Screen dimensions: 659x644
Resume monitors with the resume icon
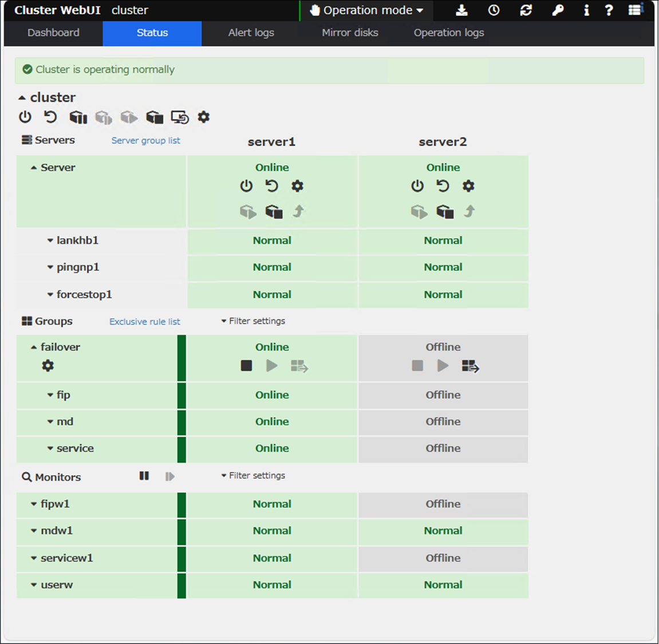(169, 476)
